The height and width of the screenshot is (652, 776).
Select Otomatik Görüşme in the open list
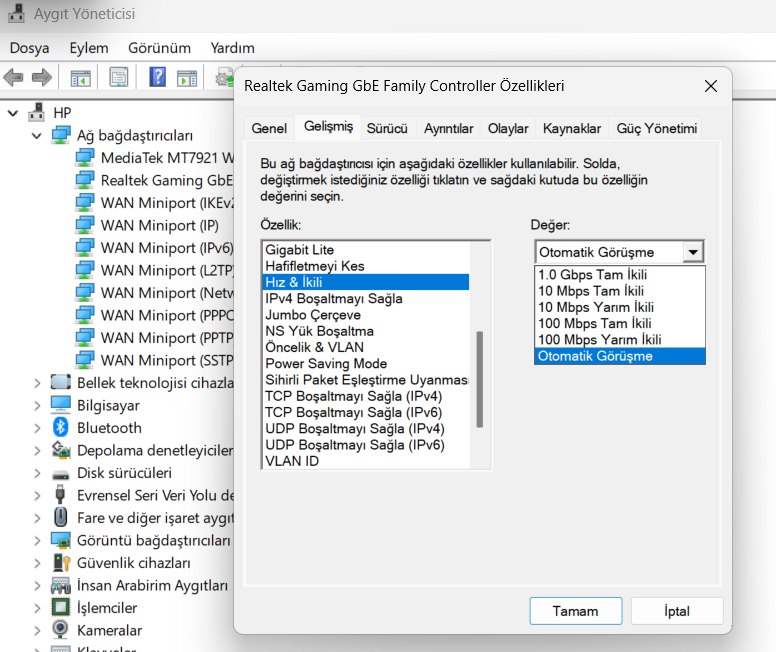(620, 356)
